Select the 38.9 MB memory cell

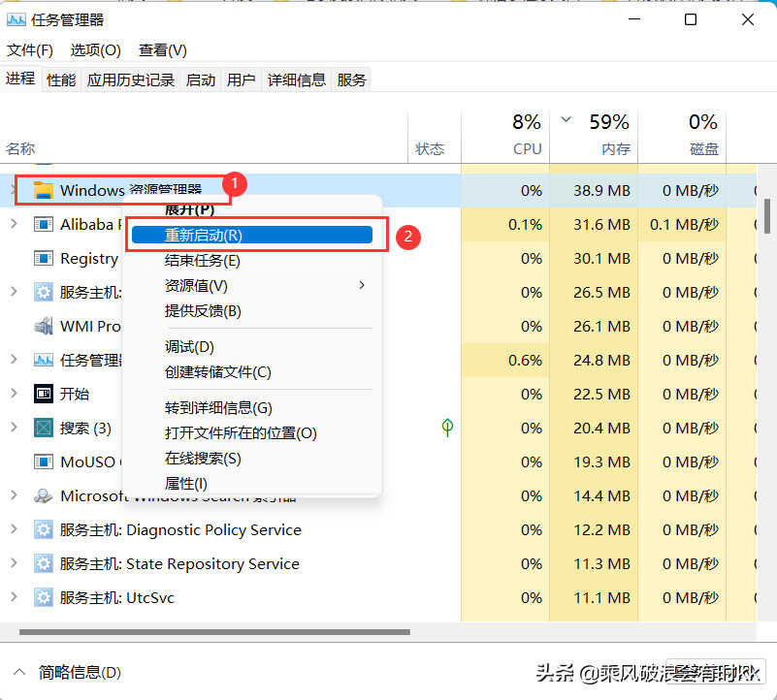[x=594, y=190]
